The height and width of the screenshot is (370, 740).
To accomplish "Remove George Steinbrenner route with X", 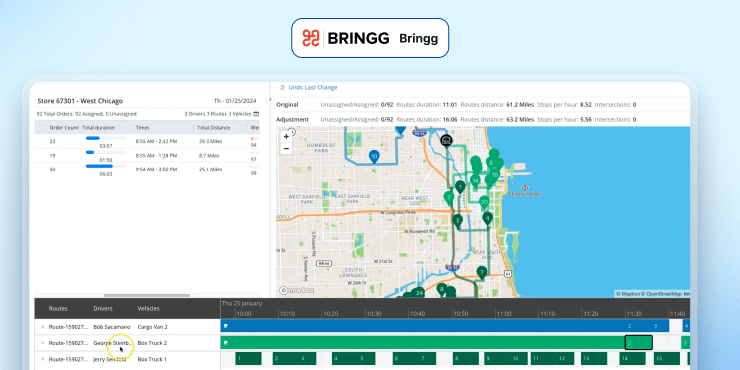I will coord(42,343).
